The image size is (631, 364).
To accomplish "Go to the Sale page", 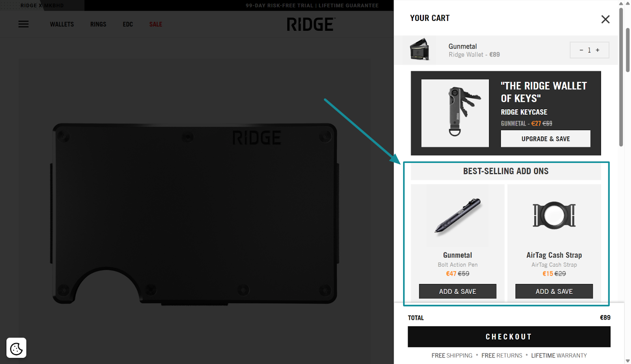I will point(156,24).
